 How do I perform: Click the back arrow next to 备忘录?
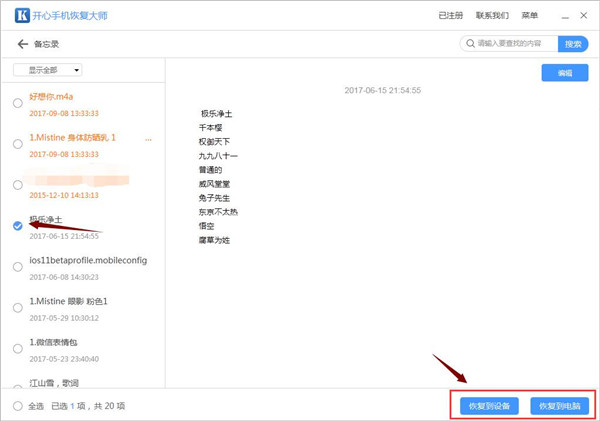[23, 44]
